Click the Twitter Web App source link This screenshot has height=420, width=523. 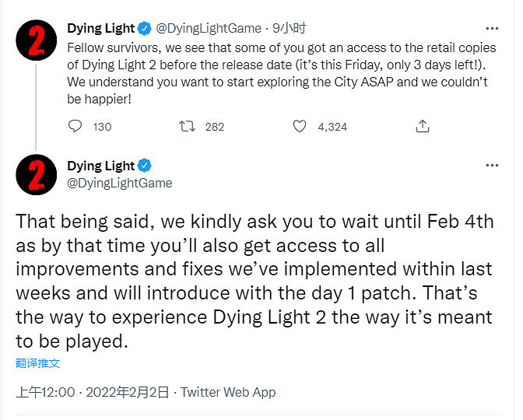228,393
